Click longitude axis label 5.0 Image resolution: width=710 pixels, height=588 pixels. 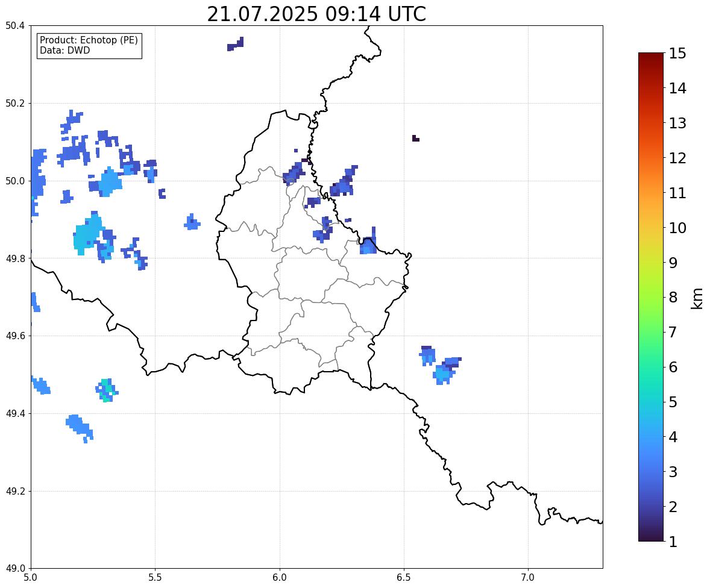pos(31,578)
